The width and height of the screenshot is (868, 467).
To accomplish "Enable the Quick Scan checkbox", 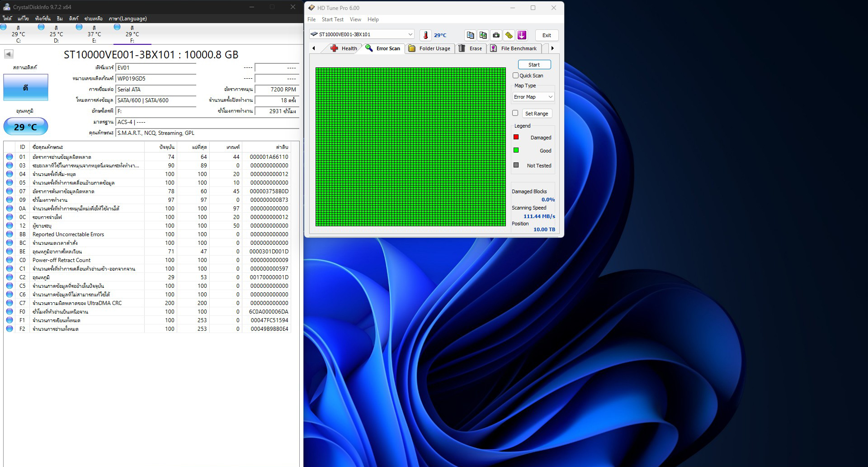I will 515,76.
